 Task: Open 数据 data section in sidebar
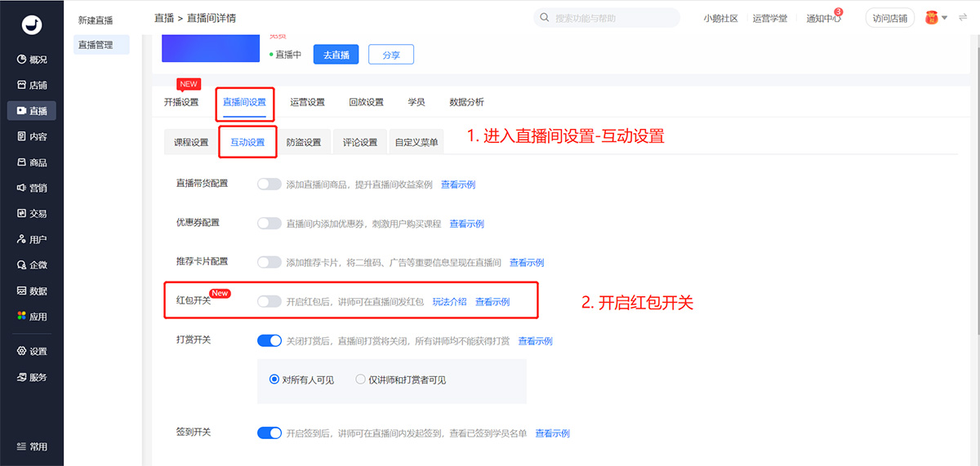pyautogui.click(x=32, y=291)
